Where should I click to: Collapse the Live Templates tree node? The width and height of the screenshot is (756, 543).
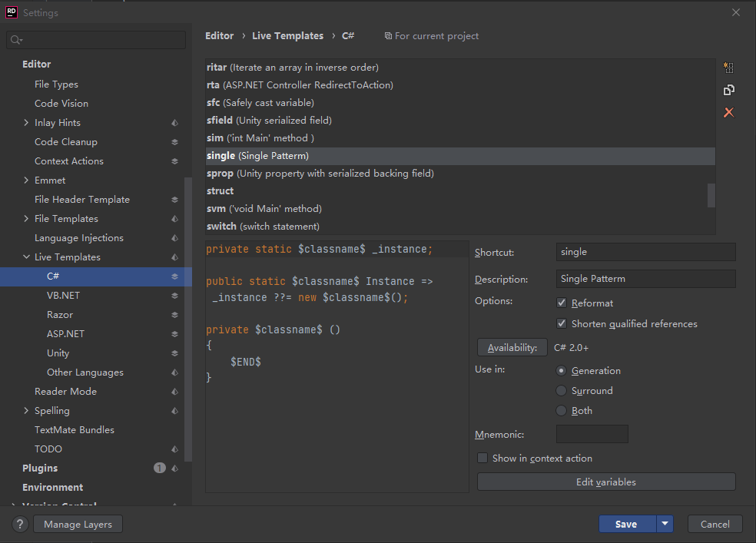tap(27, 257)
